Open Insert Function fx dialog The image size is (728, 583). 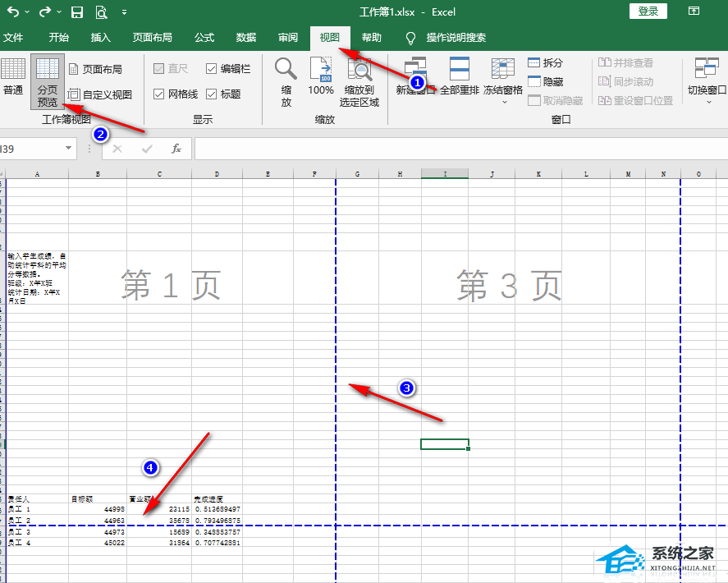coord(176,149)
